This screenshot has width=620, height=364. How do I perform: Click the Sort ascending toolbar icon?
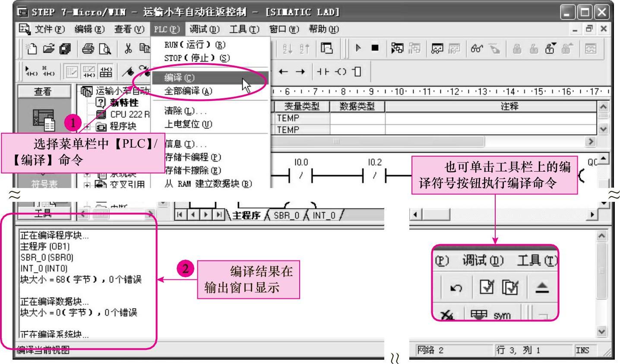tap(288, 49)
